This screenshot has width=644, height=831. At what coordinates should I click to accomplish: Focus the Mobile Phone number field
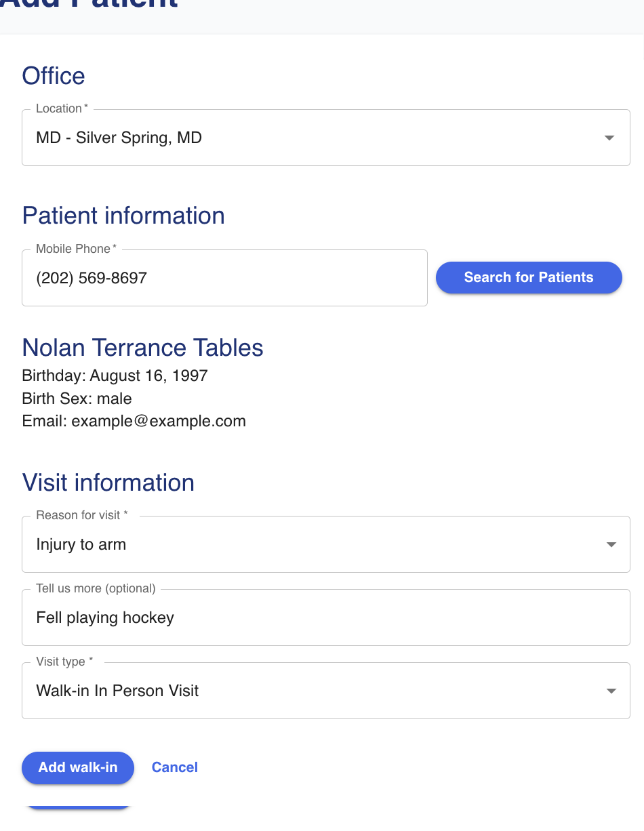point(224,278)
